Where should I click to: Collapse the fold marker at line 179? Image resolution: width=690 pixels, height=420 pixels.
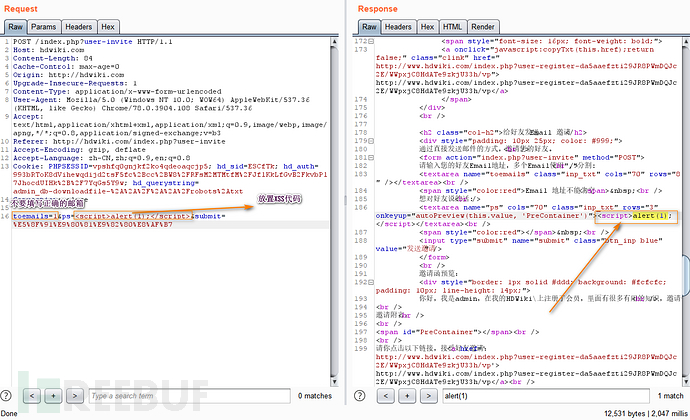click(371, 141)
